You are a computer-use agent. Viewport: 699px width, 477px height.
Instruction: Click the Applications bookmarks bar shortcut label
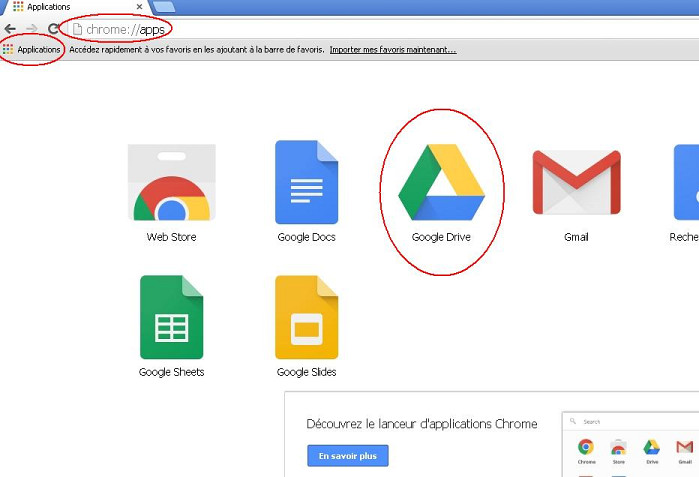(x=39, y=49)
